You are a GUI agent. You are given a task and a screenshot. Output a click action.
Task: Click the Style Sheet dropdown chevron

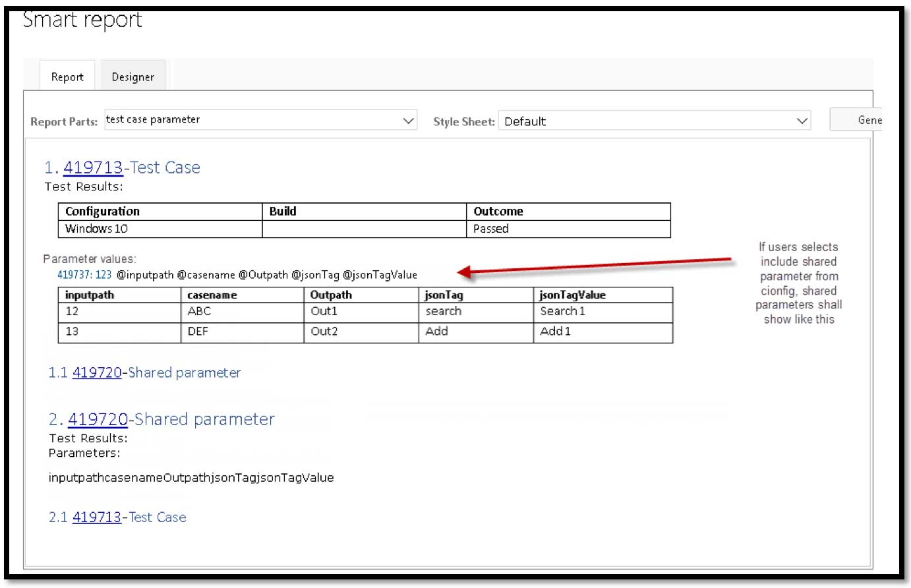[802, 121]
